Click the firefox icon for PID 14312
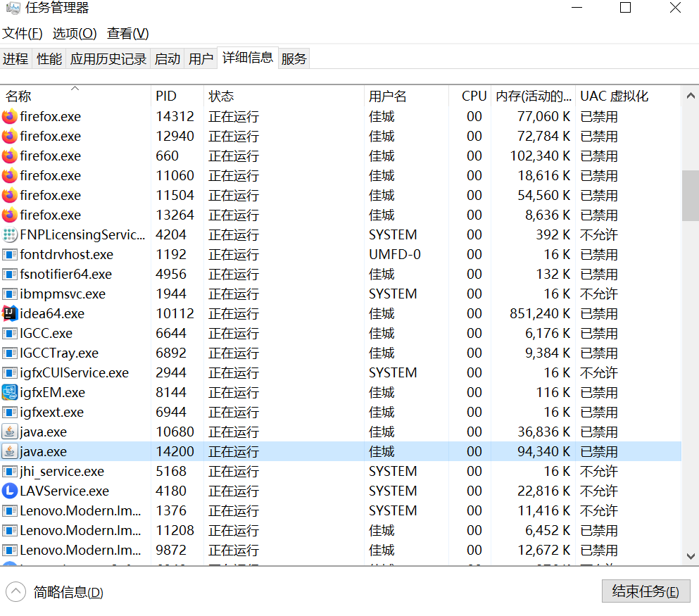This screenshot has height=616, width=699. point(10,117)
